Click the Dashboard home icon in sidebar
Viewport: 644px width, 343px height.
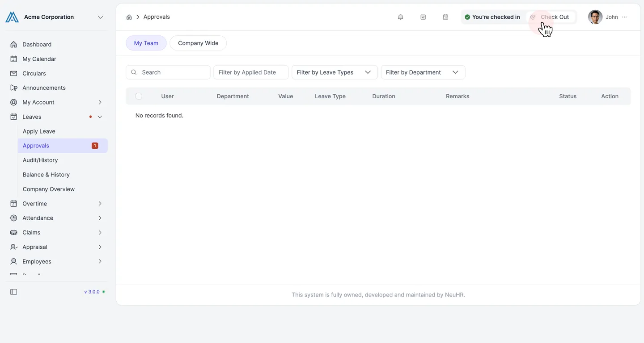coord(13,44)
